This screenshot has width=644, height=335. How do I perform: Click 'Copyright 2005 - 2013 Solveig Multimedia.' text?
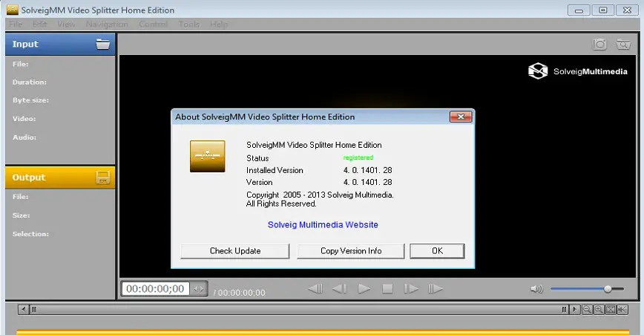tap(320, 195)
